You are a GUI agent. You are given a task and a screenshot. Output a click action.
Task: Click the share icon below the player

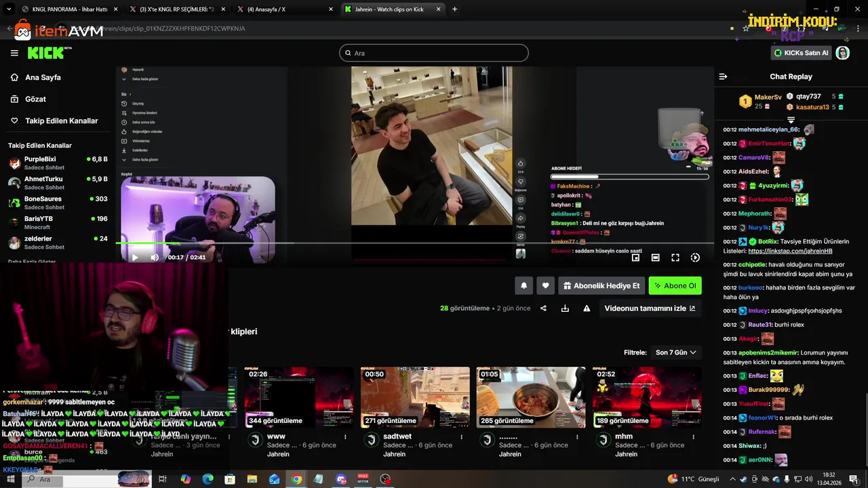(543, 308)
